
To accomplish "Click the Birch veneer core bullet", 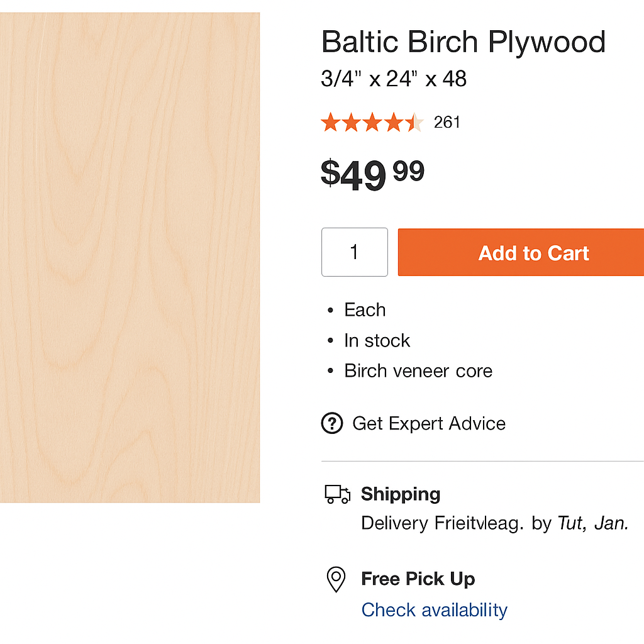I will (x=418, y=370).
